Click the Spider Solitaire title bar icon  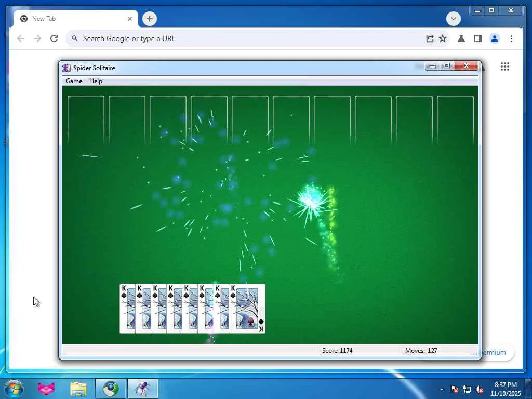[66, 68]
